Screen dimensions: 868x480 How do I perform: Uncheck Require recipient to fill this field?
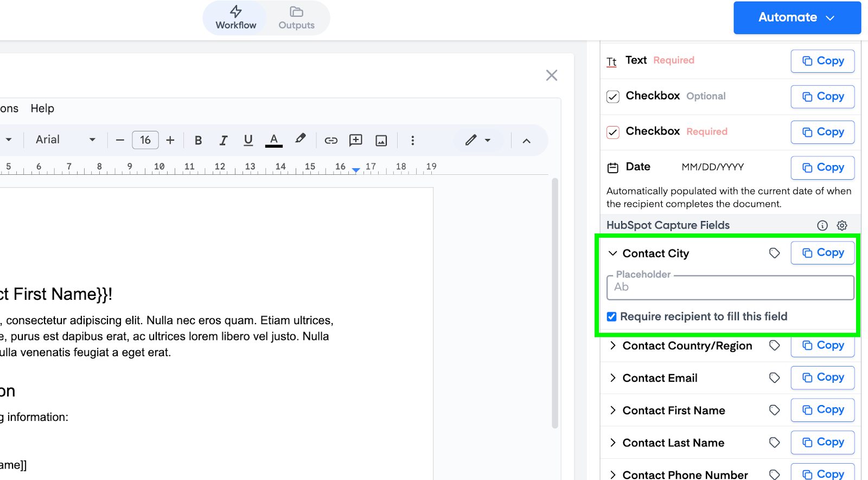tap(612, 317)
